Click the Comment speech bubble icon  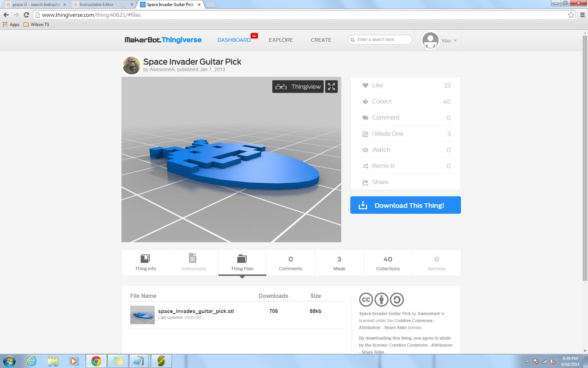(x=365, y=118)
